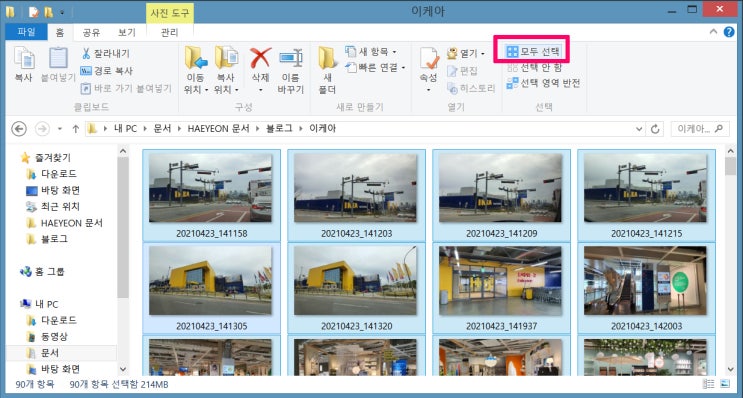The width and height of the screenshot is (743, 398).
Task: Refresh the folder view
Action: (655, 129)
